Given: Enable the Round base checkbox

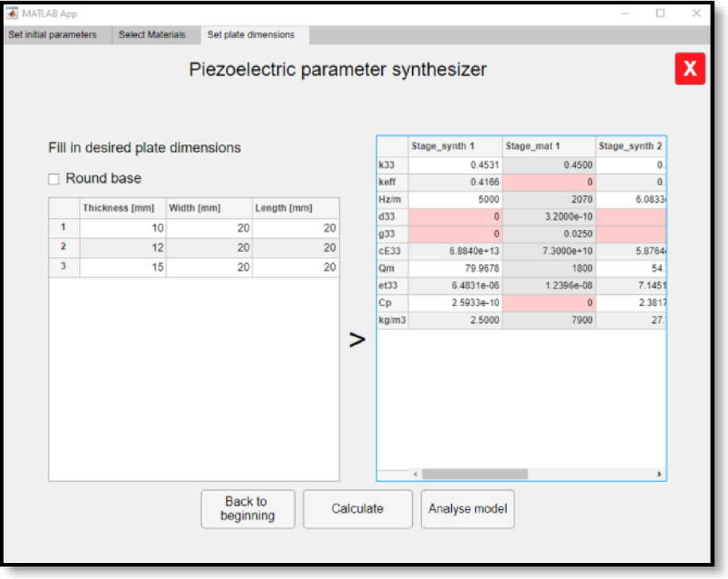Looking at the screenshot, I should point(54,179).
